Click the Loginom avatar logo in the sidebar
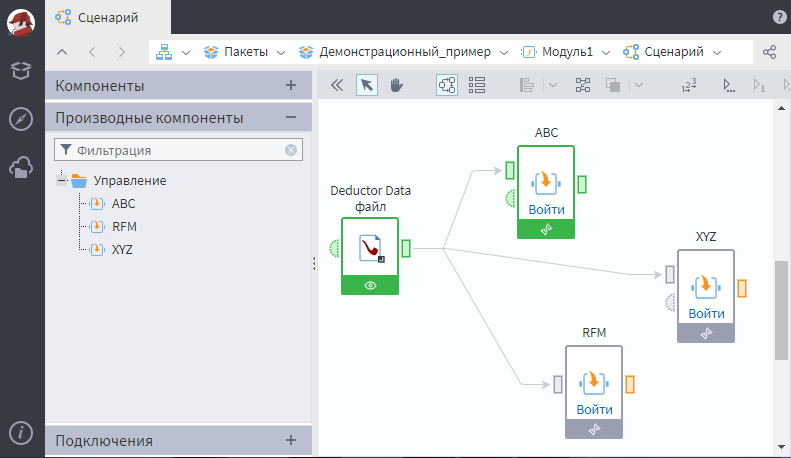This screenshot has width=791, height=458. (x=21, y=23)
